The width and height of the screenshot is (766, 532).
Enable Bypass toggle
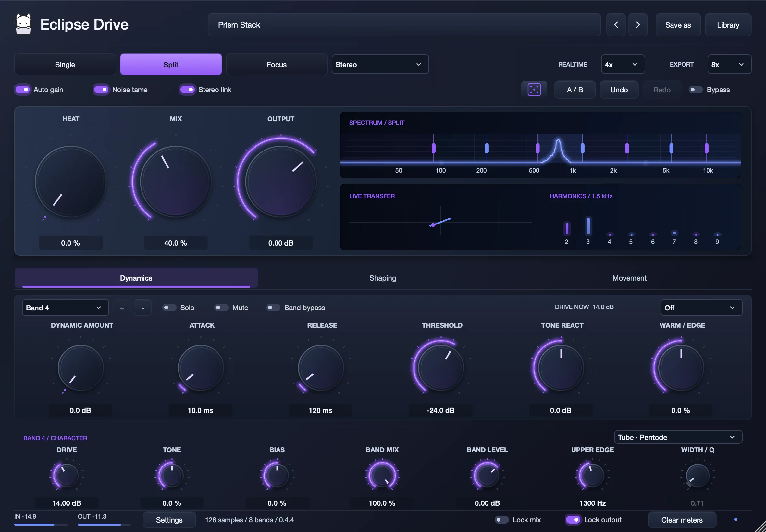695,90
